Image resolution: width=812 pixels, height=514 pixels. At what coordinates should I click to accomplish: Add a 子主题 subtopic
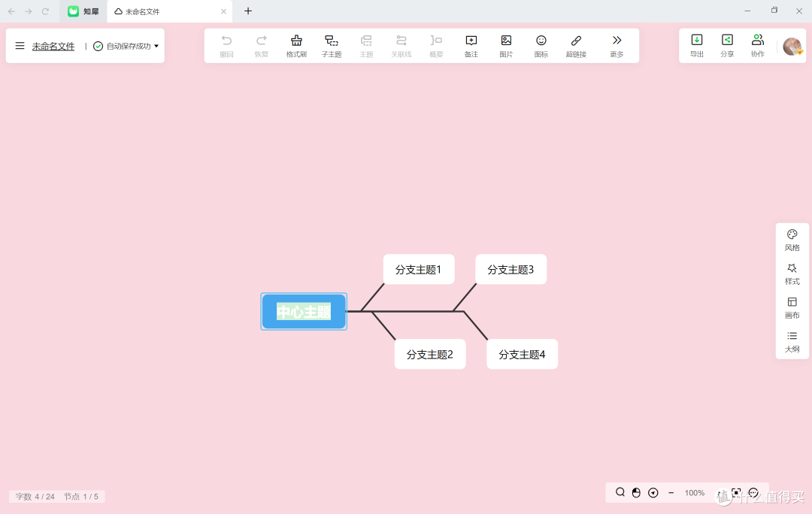[332, 46]
